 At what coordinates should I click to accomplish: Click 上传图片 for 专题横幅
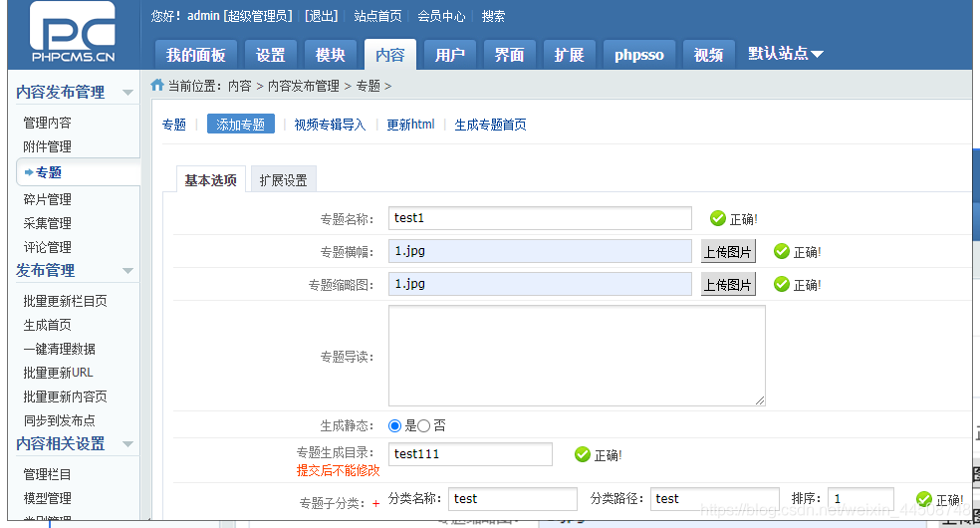(728, 251)
